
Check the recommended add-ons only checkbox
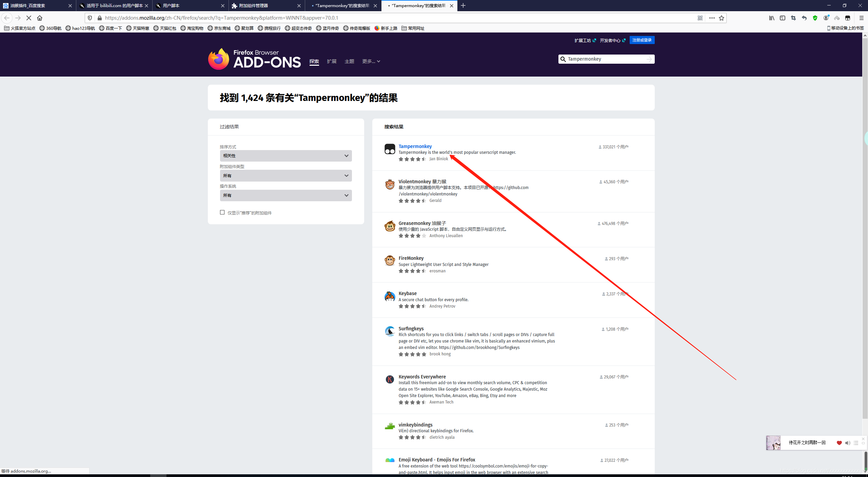click(x=222, y=212)
